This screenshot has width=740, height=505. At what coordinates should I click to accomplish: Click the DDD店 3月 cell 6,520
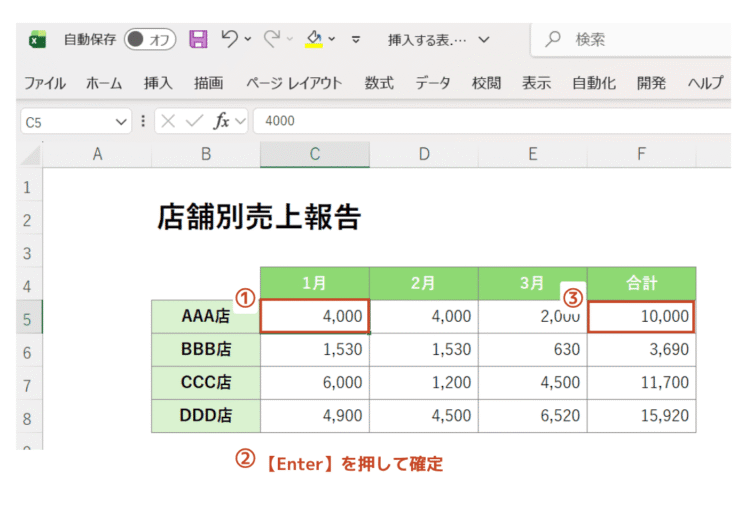point(532,415)
